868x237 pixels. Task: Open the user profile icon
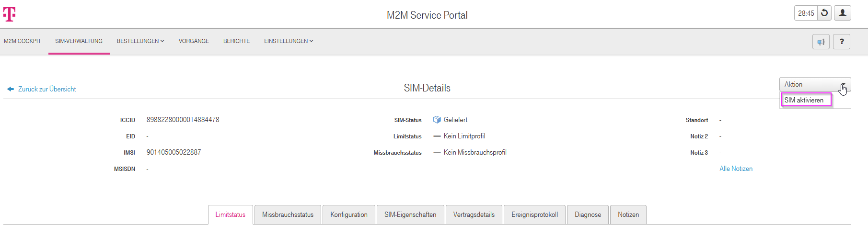point(843,13)
